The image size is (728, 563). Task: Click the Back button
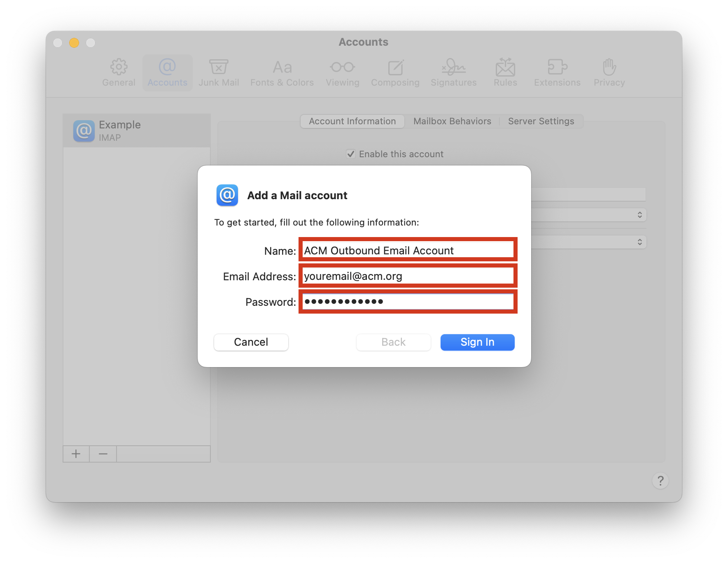[x=394, y=342]
